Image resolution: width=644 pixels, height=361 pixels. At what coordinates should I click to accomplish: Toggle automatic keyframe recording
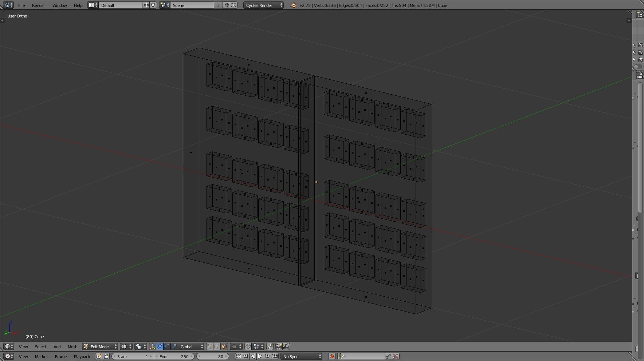pos(331,356)
